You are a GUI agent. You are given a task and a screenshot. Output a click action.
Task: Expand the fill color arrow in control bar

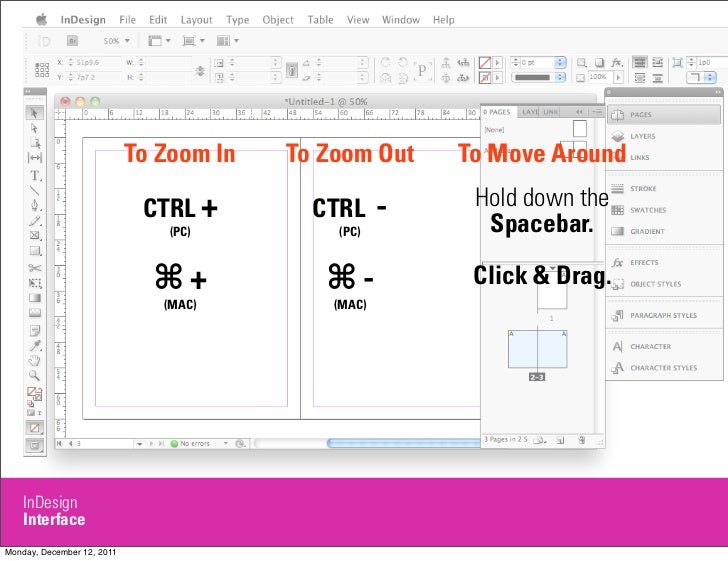pos(498,62)
